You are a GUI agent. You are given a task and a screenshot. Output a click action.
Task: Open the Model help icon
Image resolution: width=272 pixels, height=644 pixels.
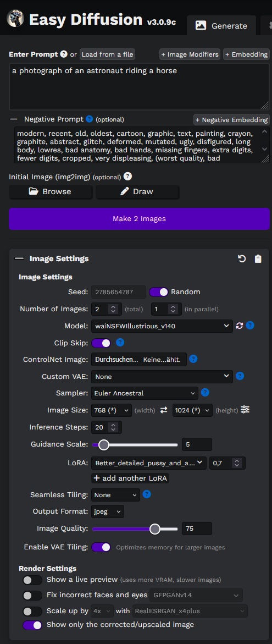(250, 326)
